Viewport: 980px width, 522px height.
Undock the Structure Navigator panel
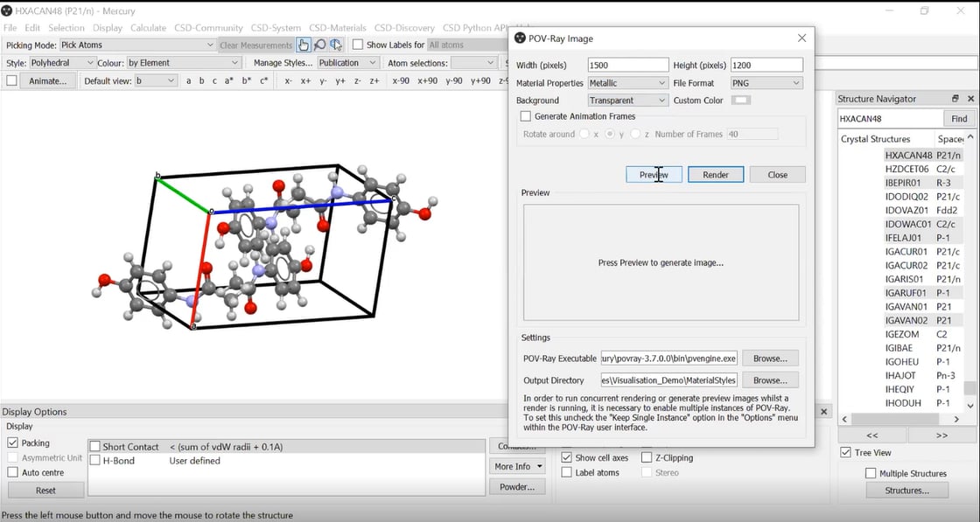click(955, 99)
